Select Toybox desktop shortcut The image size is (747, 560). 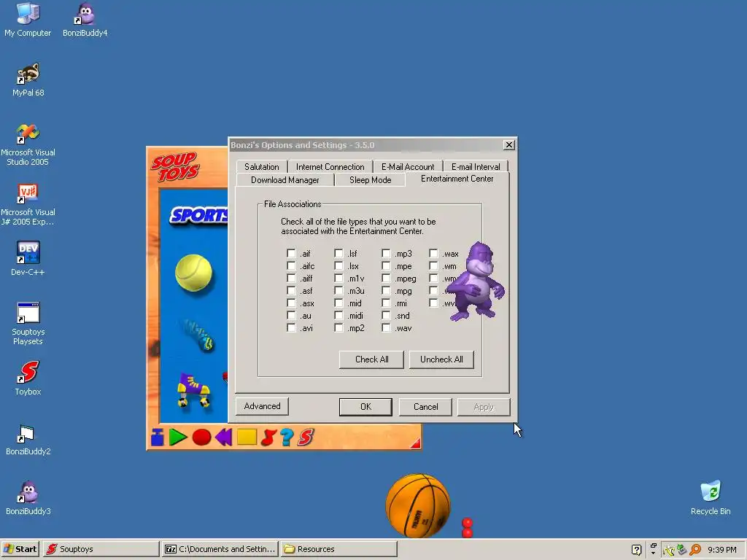pos(28,378)
